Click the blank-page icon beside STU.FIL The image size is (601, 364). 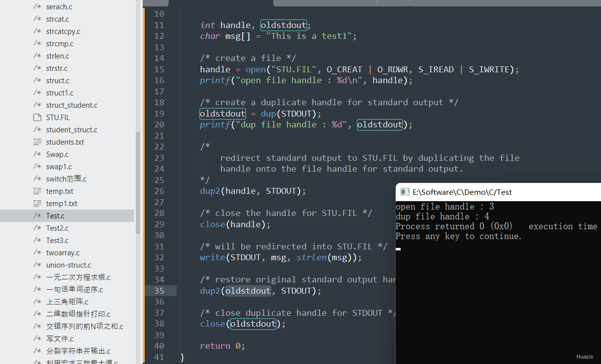click(x=37, y=118)
